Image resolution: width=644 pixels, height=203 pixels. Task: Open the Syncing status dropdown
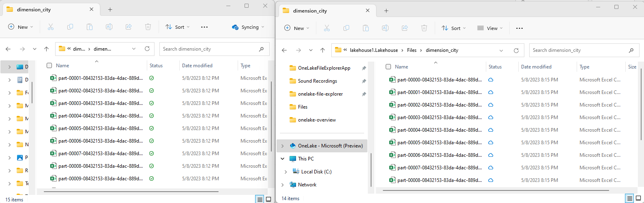click(x=248, y=27)
